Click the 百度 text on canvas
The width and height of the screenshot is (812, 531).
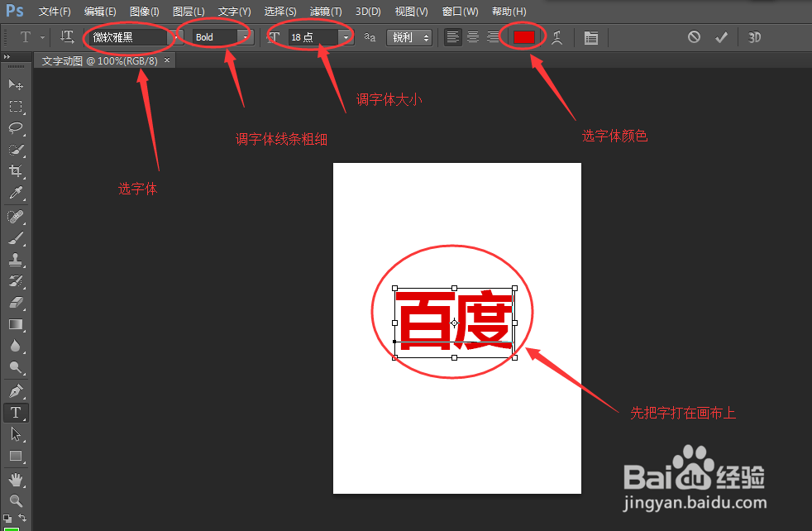[454, 321]
